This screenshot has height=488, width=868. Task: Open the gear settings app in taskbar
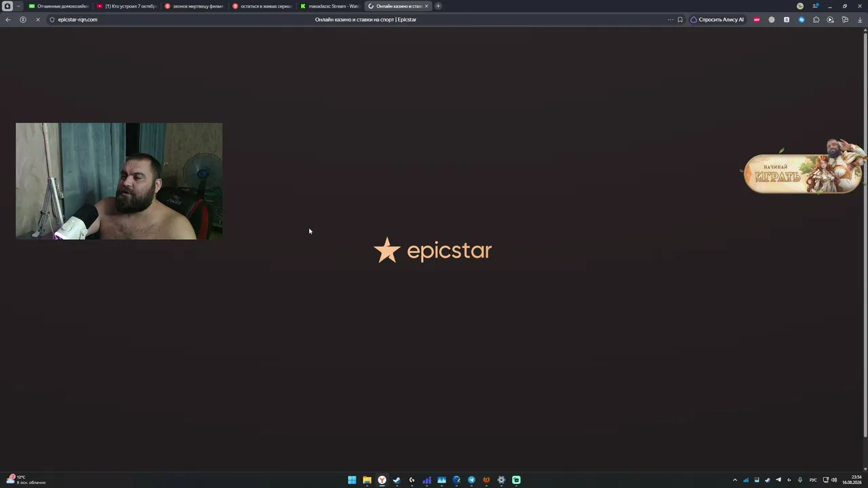[x=501, y=480]
